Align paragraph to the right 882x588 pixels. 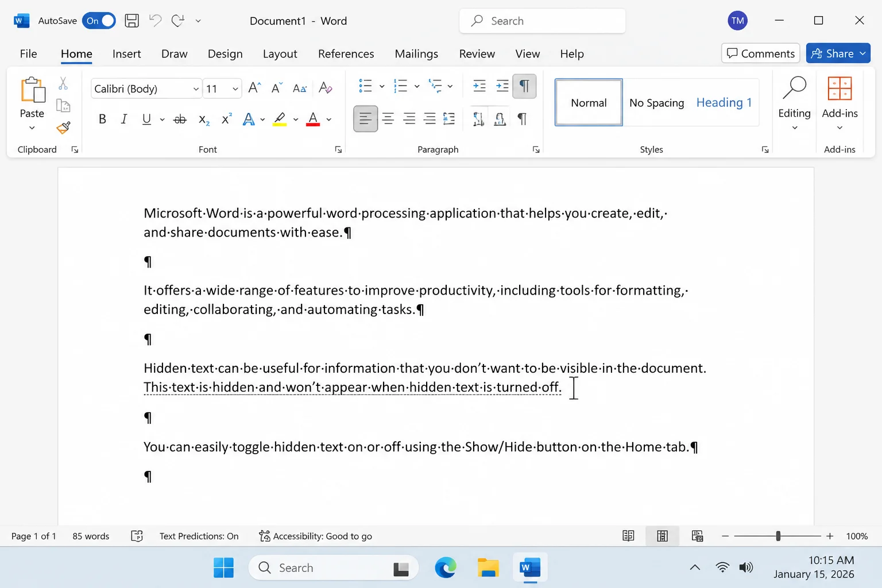click(409, 119)
